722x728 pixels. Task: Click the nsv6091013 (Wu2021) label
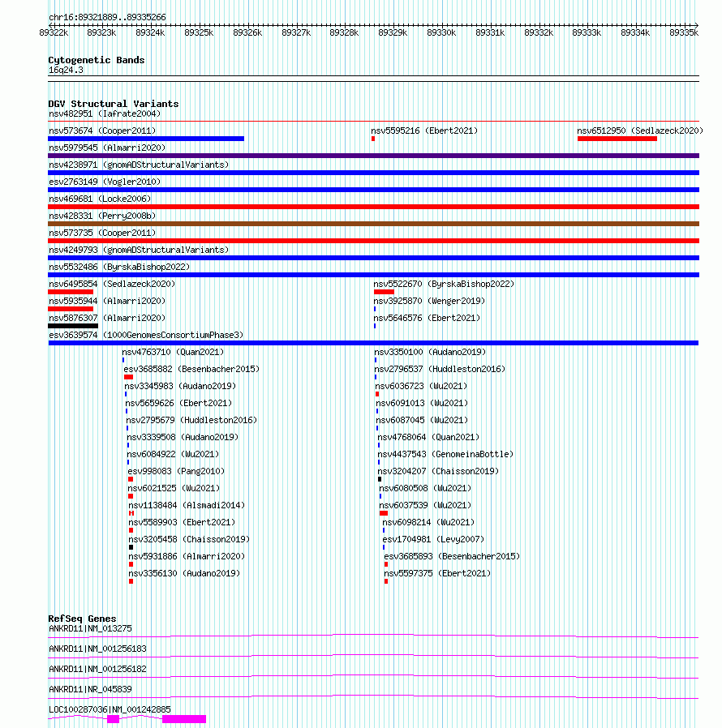(422, 403)
